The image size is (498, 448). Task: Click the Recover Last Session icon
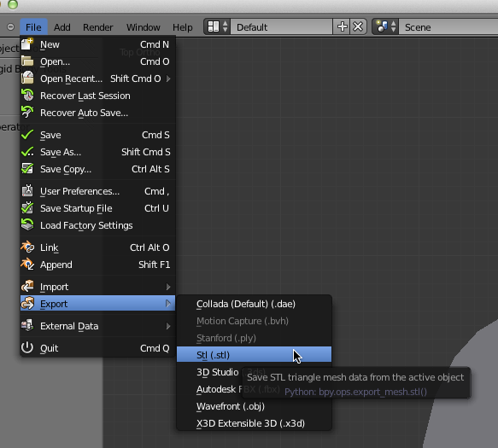pos(27,96)
